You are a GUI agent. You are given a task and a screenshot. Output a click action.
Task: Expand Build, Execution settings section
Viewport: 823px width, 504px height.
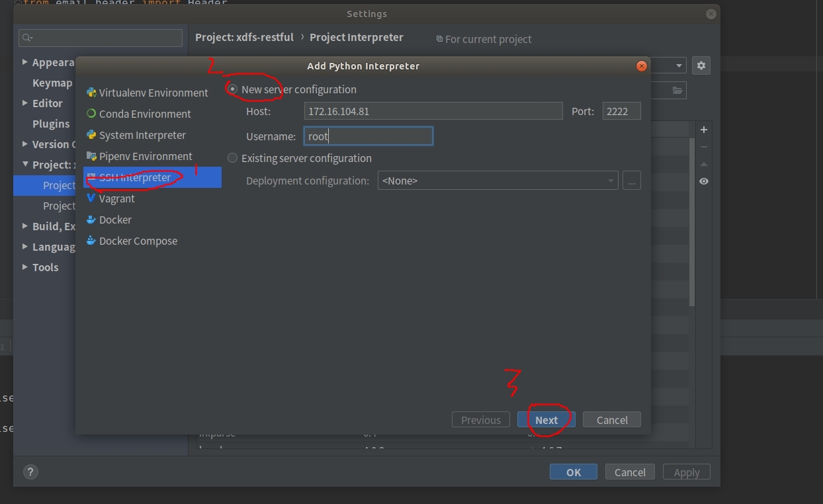[25, 226]
